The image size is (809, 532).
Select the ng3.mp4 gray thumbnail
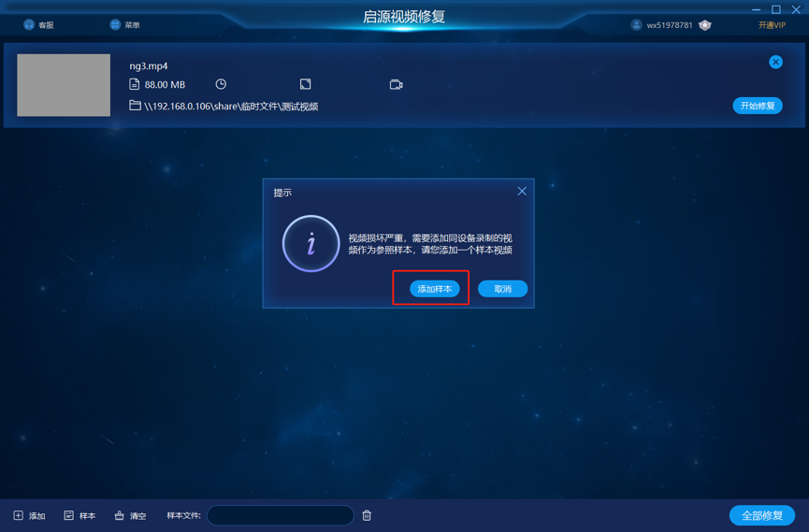64,85
